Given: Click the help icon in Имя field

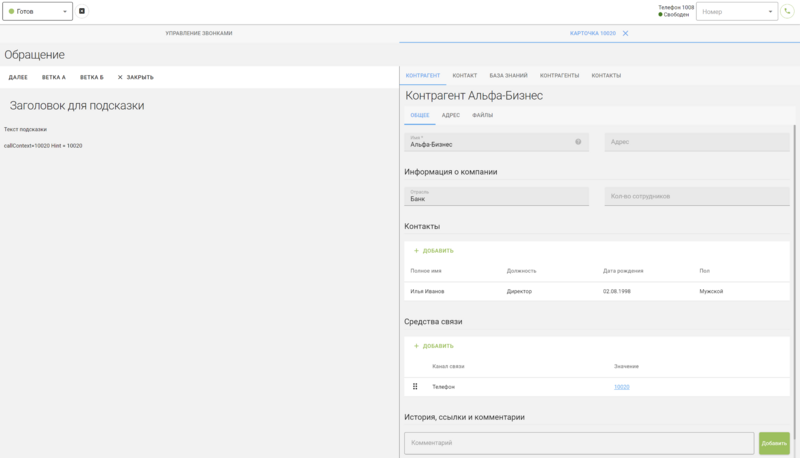Looking at the screenshot, I should tap(578, 142).
